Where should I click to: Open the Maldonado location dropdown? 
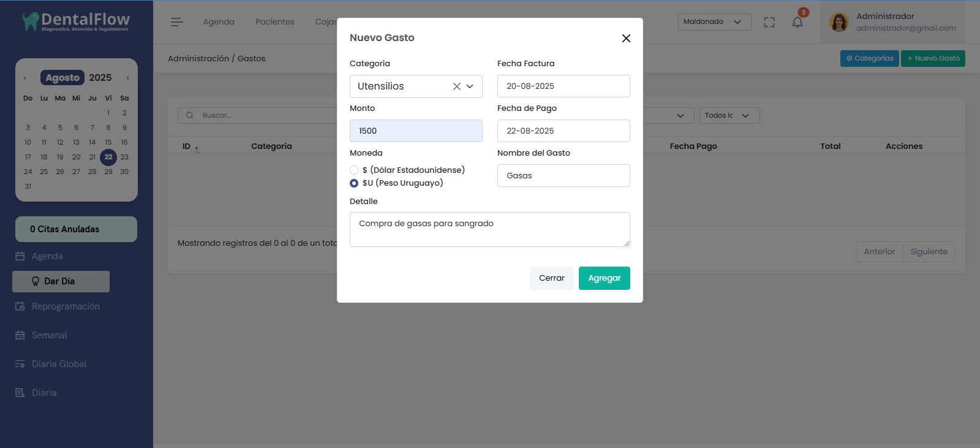[x=714, y=22]
